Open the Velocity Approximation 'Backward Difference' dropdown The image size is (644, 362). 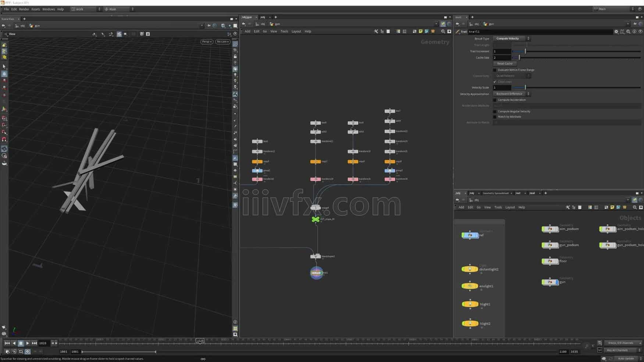512,94
